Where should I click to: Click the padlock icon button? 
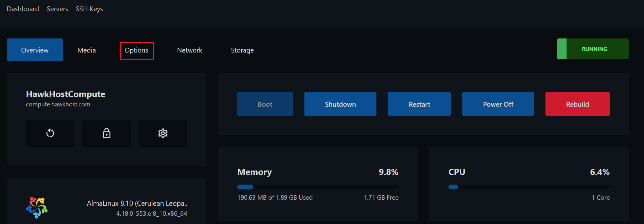(x=107, y=133)
